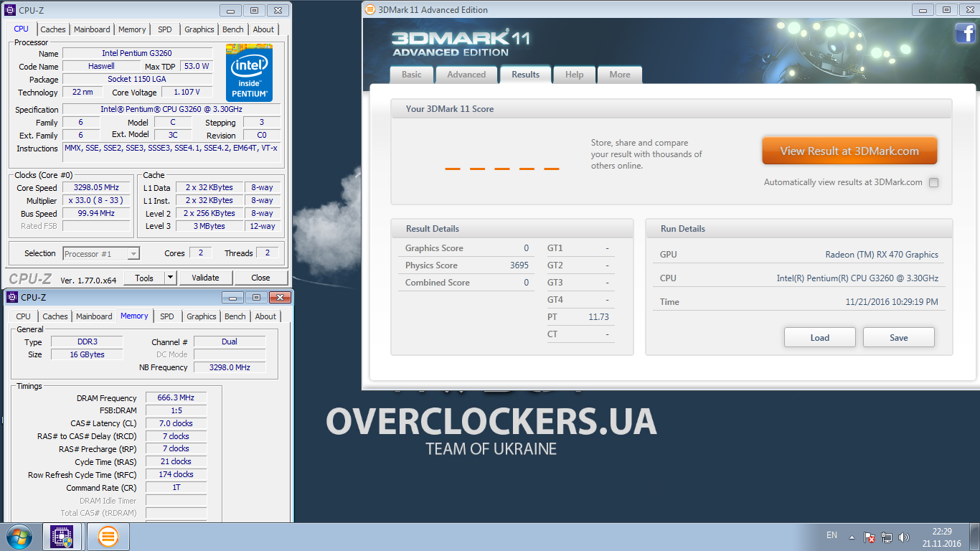The image size is (980, 551).
Task: Click the 3DMark 11 title bar icon
Action: point(370,9)
